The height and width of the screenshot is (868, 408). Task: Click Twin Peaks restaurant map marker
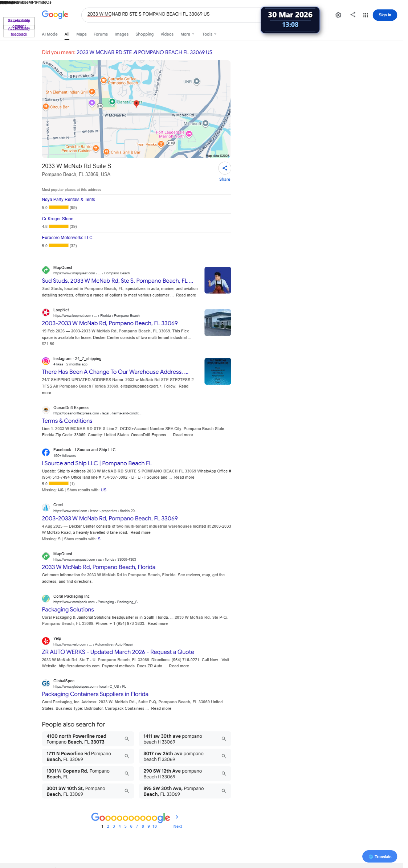pyautogui.click(x=161, y=144)
